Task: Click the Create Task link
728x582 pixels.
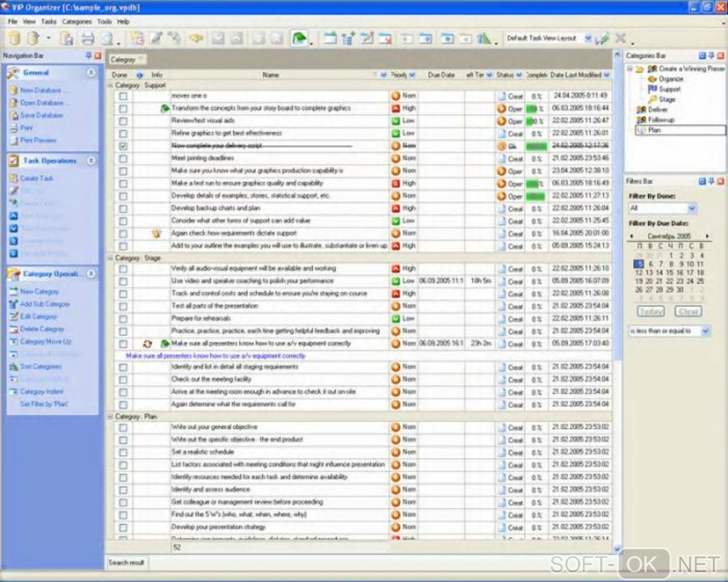Action: coord(36,178)
